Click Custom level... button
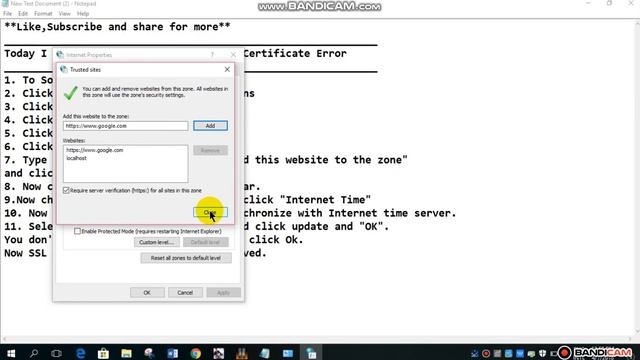This screenshot has width=640, height=360. pos(157,242)
